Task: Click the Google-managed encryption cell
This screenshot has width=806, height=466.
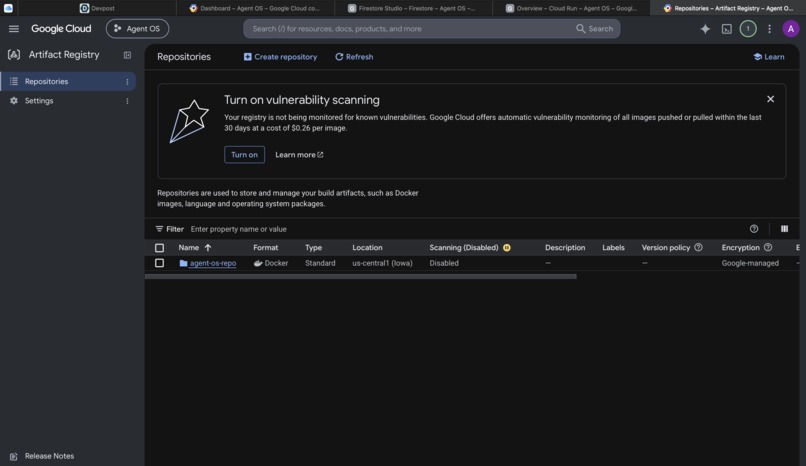Action: coord(750,263)
